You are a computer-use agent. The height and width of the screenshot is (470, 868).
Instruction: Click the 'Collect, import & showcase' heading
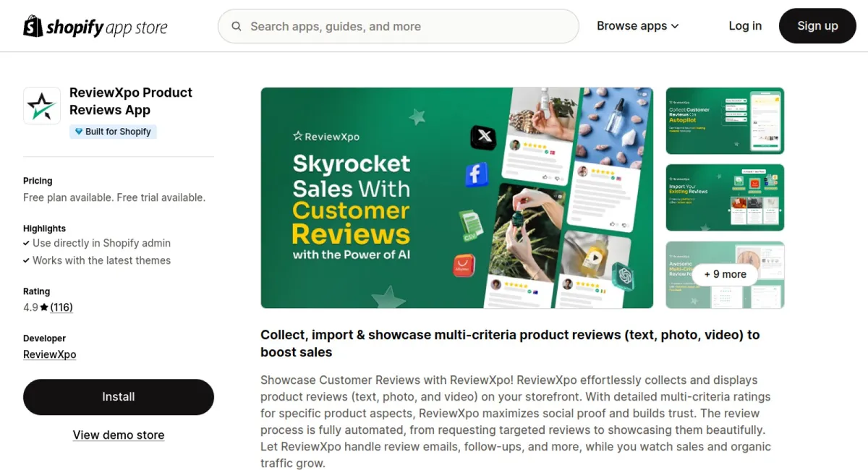[510, 343]
